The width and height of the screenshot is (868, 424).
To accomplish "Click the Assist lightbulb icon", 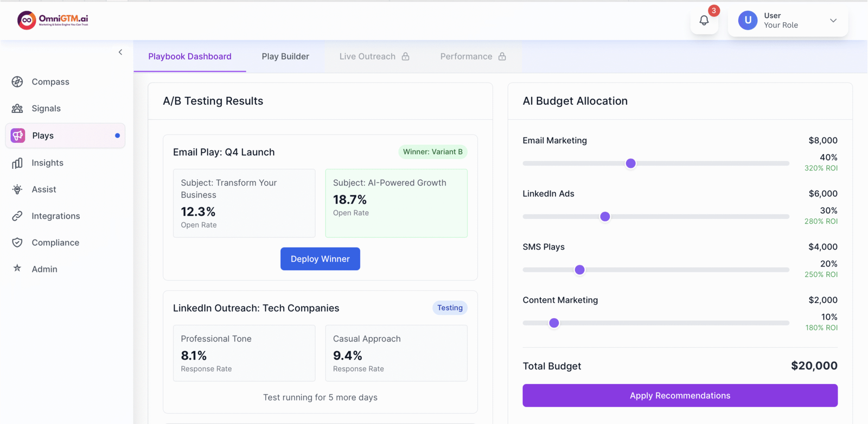I will point(17,189).
